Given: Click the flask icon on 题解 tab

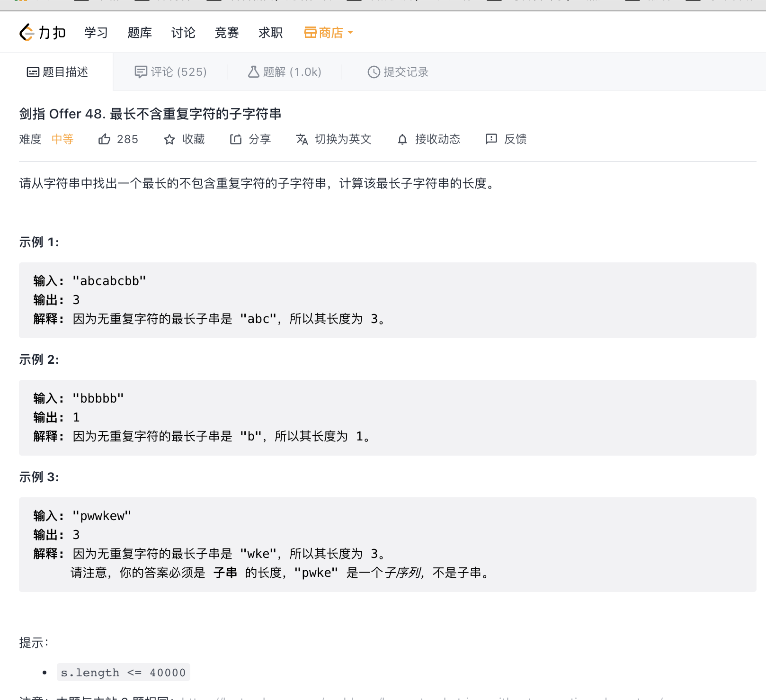Looking at the screenshot, I should tap(254, 72).
